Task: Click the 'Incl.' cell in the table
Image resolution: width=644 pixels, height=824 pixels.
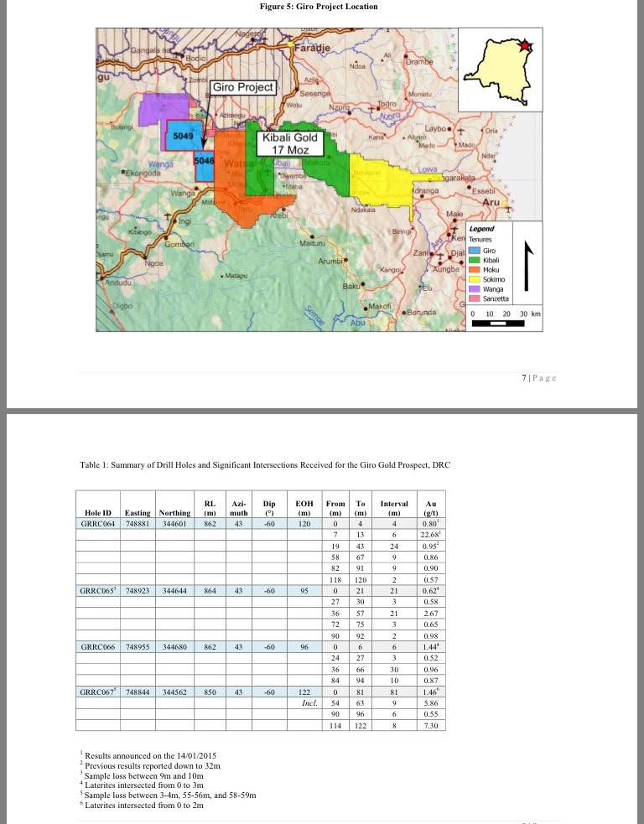Action: click(x=310, y=703)
